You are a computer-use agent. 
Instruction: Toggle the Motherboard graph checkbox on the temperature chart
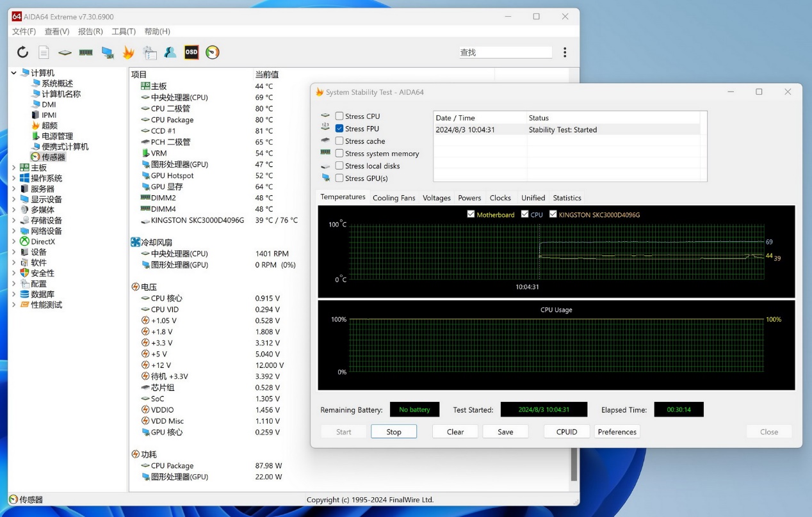pos(471,214)
